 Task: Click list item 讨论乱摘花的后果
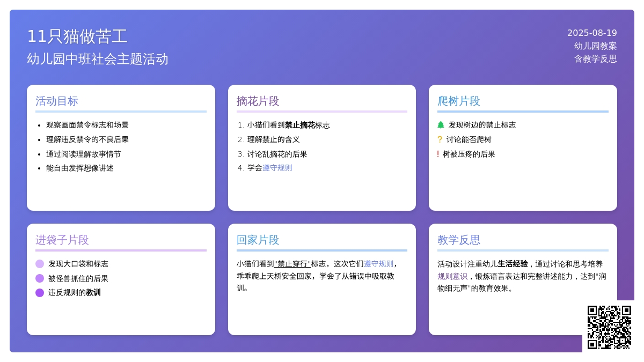[x=277, y=154]
